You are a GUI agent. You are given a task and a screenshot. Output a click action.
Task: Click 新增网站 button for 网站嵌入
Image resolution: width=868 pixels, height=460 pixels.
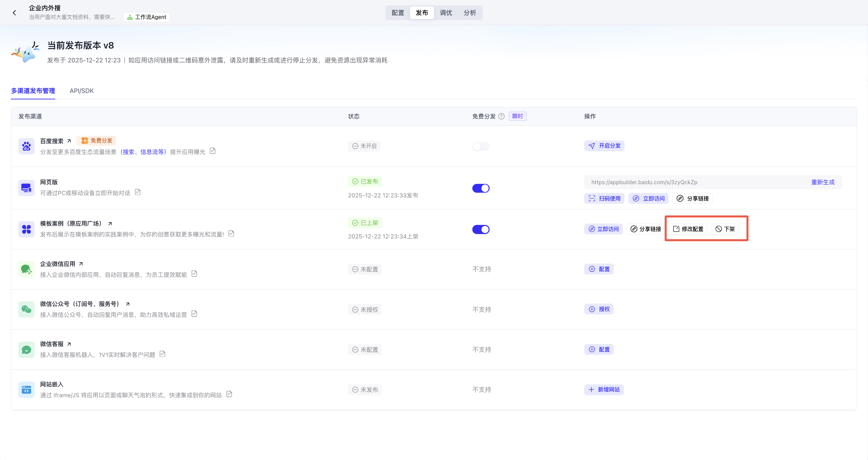pos(604,390)
